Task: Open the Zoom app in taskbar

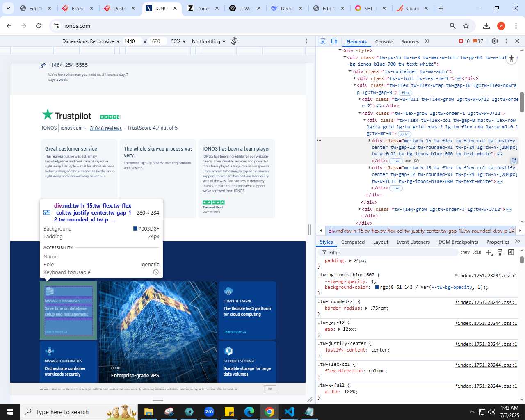Action: (209, 412)
